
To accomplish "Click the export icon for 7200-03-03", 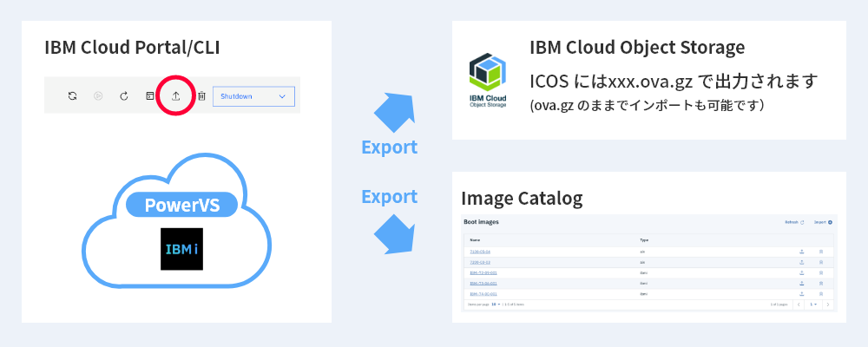I will [x=801, y=262].
